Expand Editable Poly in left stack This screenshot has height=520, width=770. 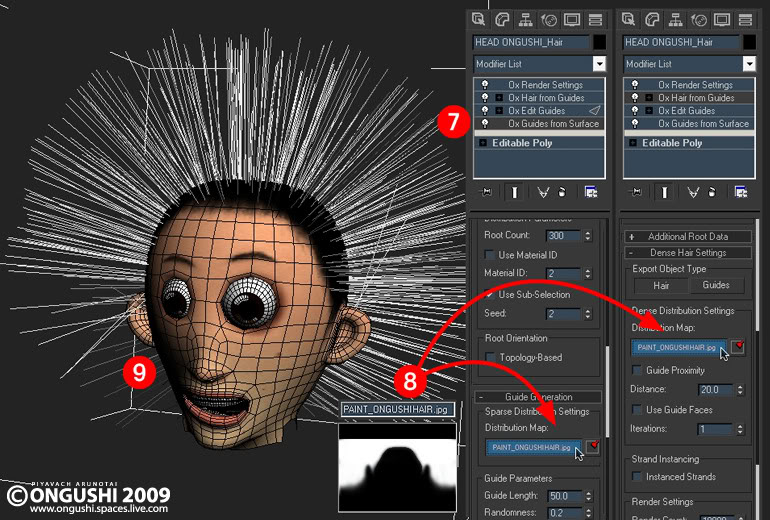483,143
